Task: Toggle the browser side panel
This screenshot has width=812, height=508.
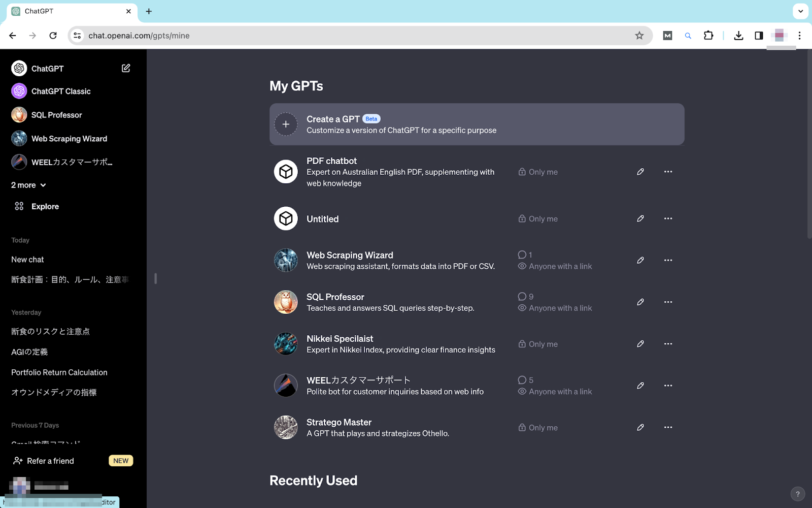Action: click(759, 36)
